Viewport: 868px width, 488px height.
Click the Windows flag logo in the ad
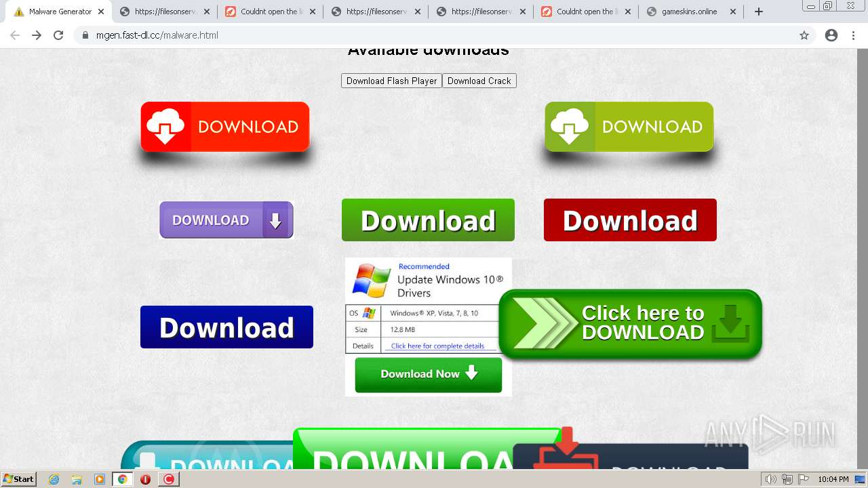point(371,281)
